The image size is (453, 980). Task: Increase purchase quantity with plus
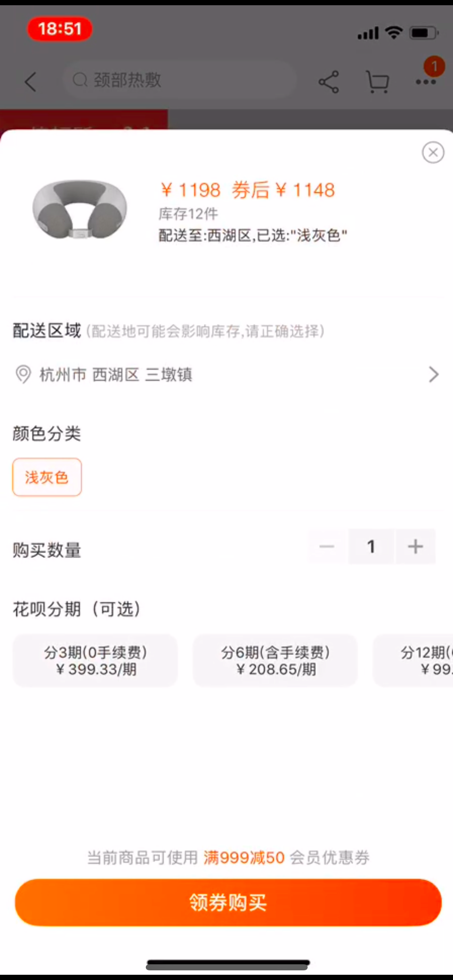(x=415, y=546)
